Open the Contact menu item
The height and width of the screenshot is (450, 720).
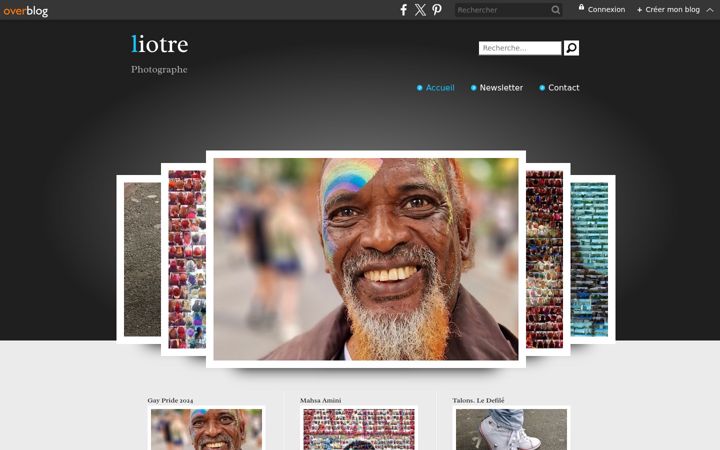click(x=559, y=88)
